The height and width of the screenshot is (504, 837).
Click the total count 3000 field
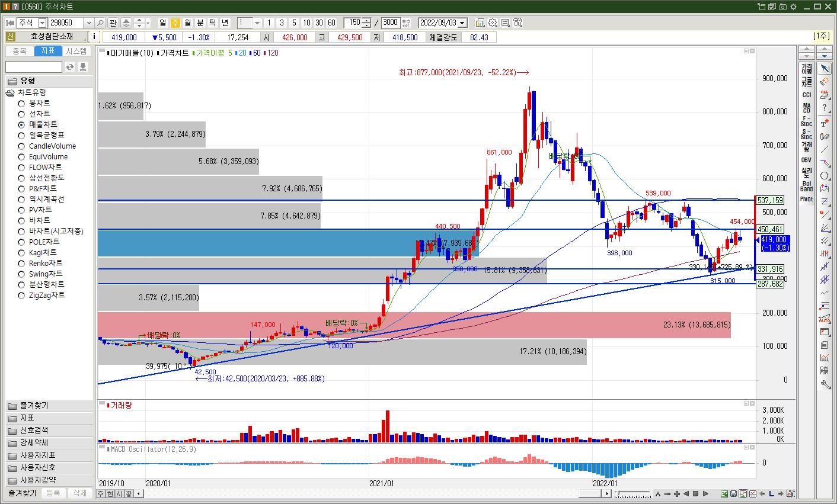pyautogui.click(x=391, y=23)
